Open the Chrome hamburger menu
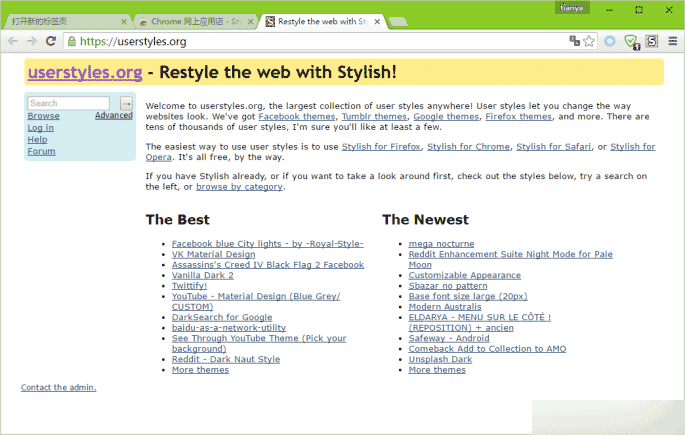This screenshot has width=685, height=435. (x=672, y=41)
